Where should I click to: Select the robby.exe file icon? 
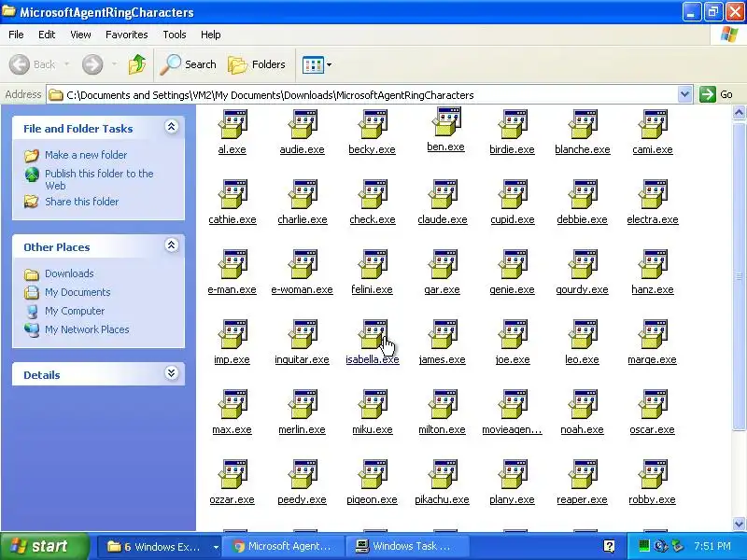tap(653, 474)
